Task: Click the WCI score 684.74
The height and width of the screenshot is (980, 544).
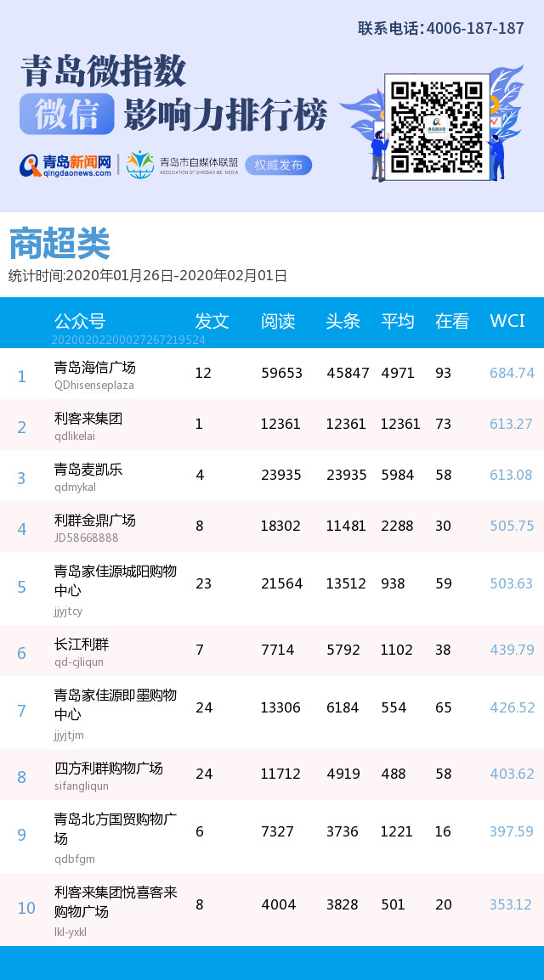Action: [512, 373]
